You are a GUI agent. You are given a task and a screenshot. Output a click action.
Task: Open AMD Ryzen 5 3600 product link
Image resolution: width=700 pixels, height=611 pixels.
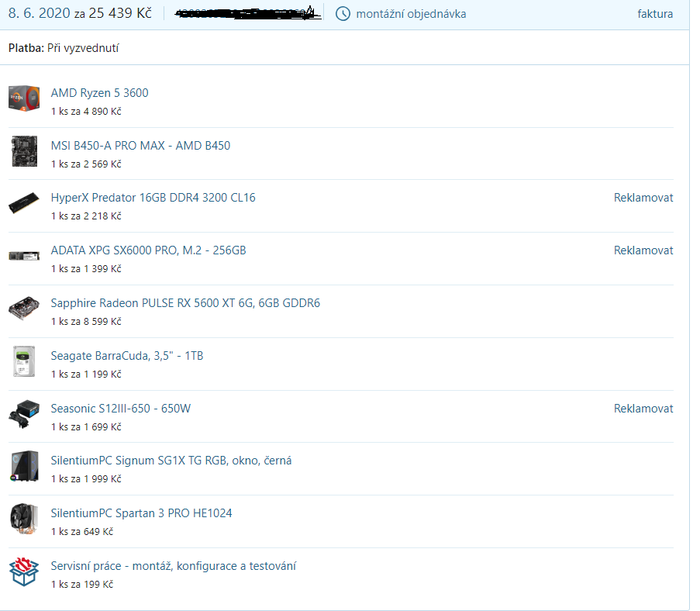click(99, 93)
